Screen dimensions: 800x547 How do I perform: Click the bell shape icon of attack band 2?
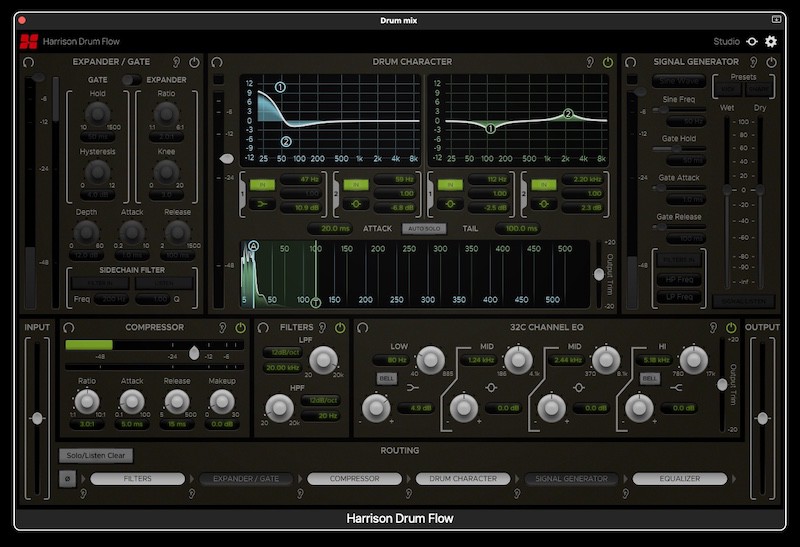pyautogui.click(x=356, y=204)
